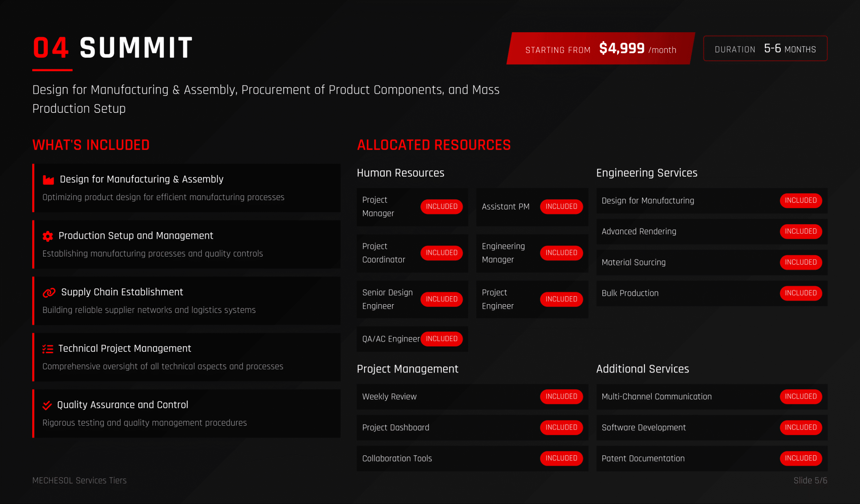This screenshot has width=860, height=504.
Task: Click the gear icon beside Production Setup
Action: click(48, 236)
